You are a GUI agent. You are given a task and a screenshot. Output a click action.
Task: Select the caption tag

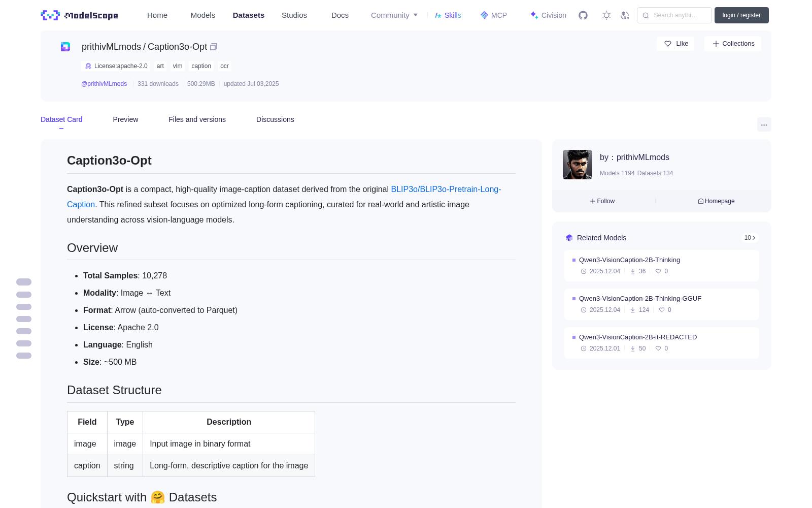point(201,66)
